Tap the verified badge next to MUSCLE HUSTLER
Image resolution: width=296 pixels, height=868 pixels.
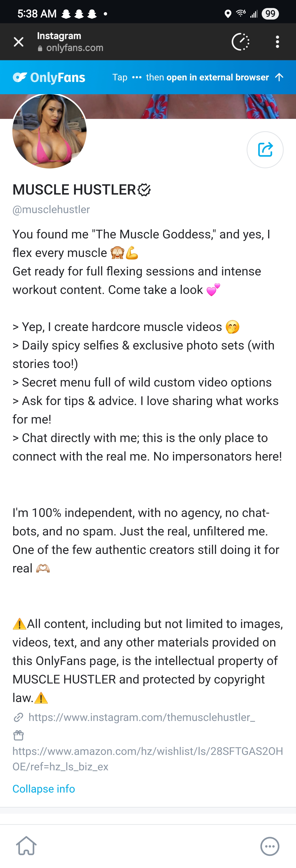(144, 190)
